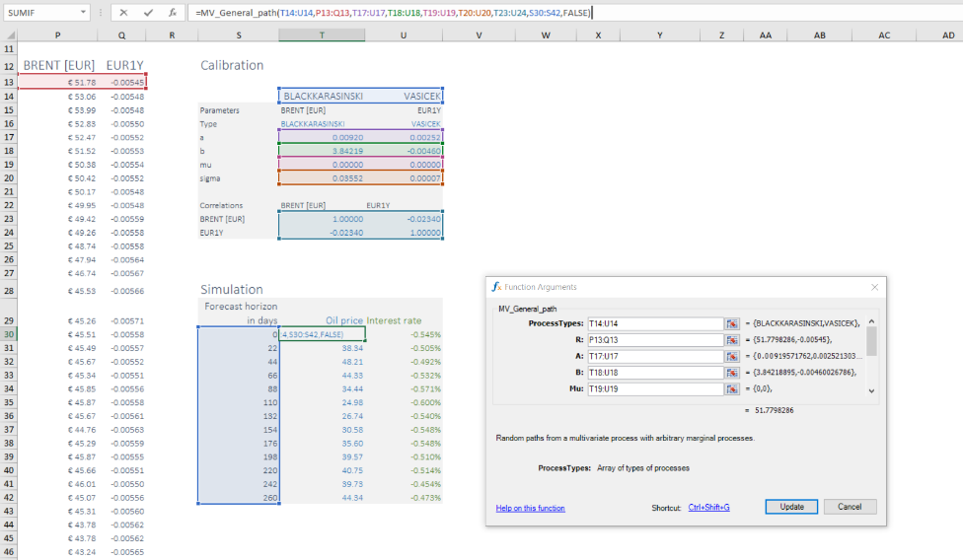
Task: Click the formula bar text
Action: click(393, 12)
